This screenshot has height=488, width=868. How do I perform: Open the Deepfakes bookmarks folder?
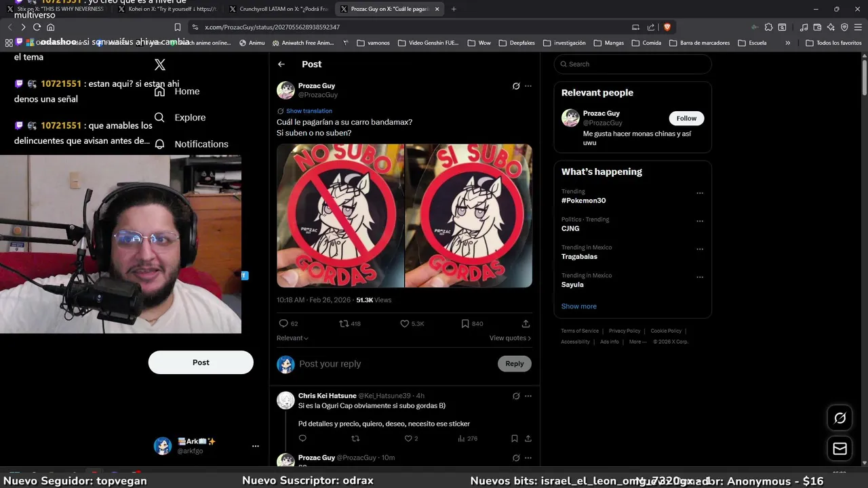pos(516,43)
